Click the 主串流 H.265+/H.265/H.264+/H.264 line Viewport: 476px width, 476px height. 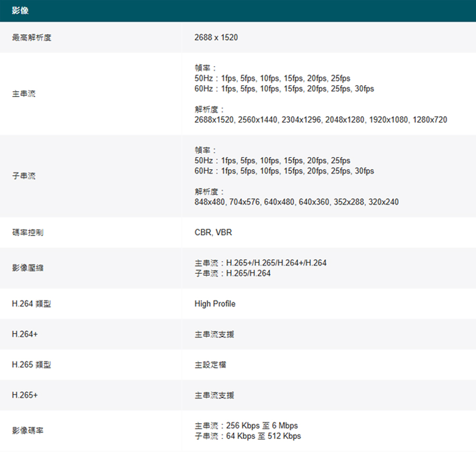pos(260,263)
